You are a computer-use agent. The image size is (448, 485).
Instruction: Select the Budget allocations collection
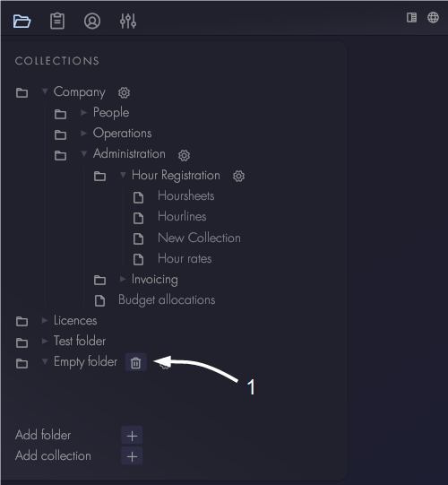click(x=167, y=300)
